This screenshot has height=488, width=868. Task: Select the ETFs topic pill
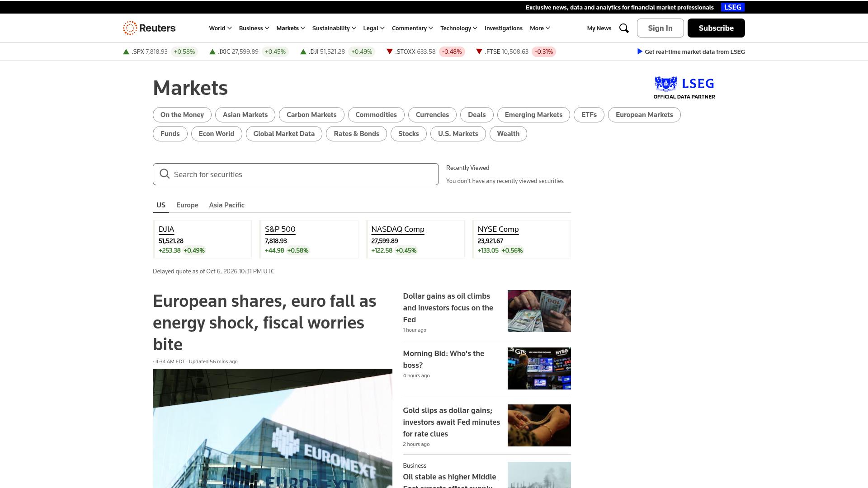click(589, 115)
